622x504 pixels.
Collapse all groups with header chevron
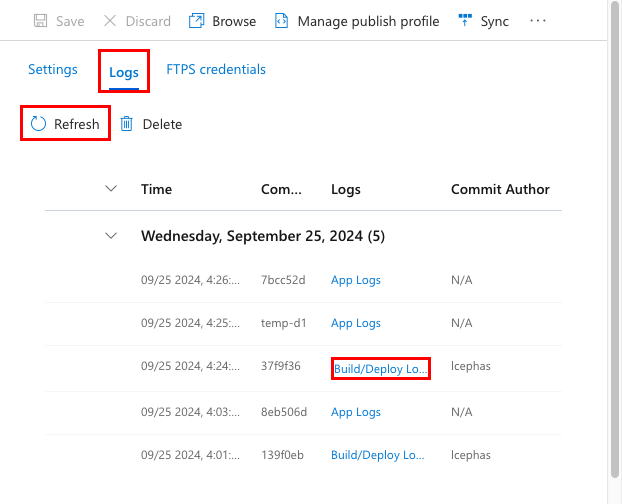[111, 189]
